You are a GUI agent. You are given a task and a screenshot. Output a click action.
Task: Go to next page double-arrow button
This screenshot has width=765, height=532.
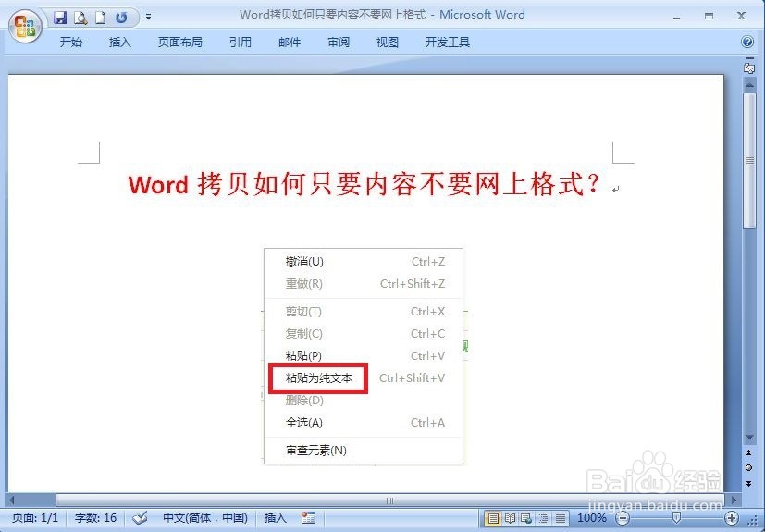749,484
